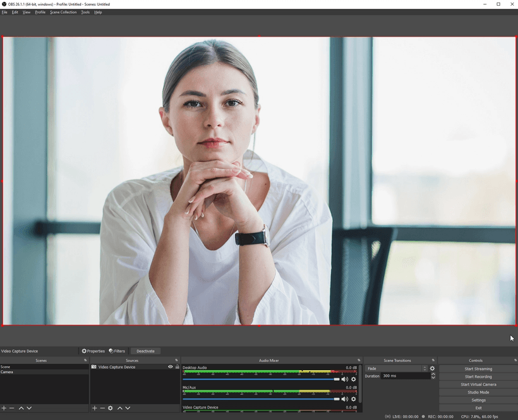Move Video Capture Device up with the arrow icon

coord(120,408)
